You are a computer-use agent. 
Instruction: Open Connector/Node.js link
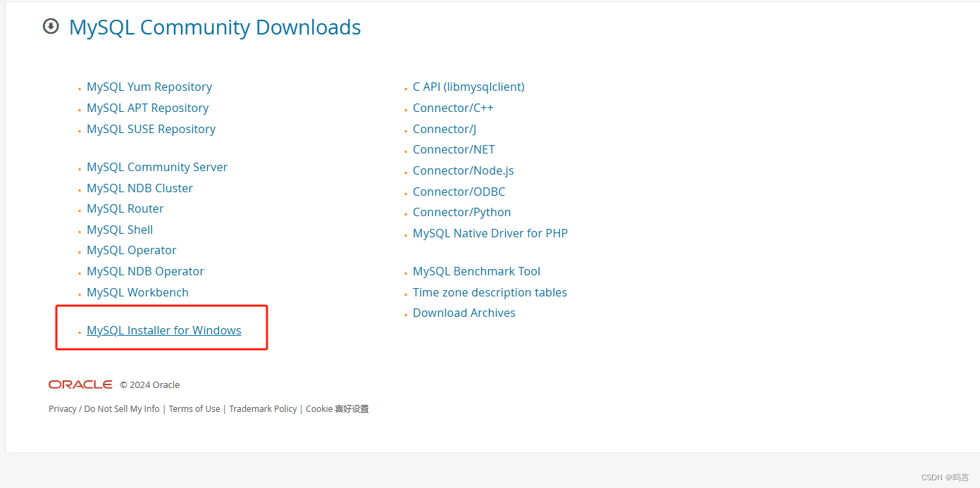point(464,170)
